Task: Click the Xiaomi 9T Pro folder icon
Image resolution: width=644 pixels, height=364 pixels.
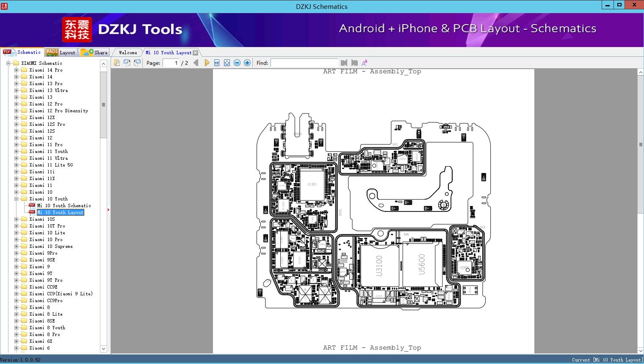Action: pos(24,280)
